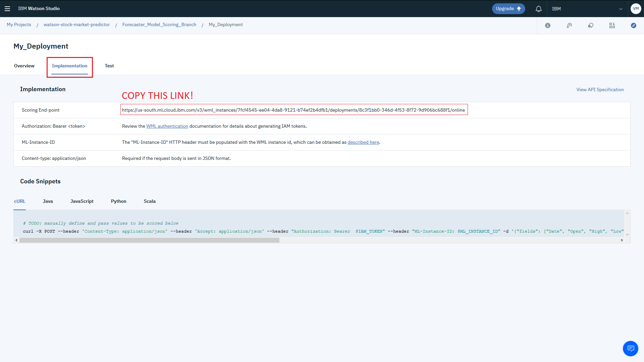
Task: Open the version history icon
Action: click(569, 25)
